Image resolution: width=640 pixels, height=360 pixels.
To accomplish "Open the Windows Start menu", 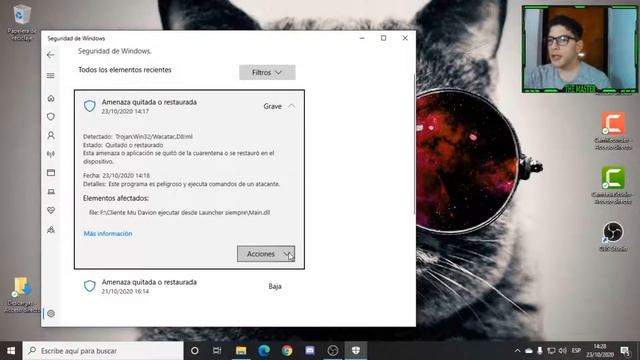I will [11, 351].
